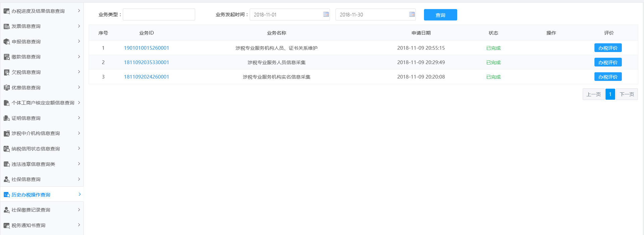
Task: Click the 缴款信息查询 sidebar icon
Action: point(6,57)
